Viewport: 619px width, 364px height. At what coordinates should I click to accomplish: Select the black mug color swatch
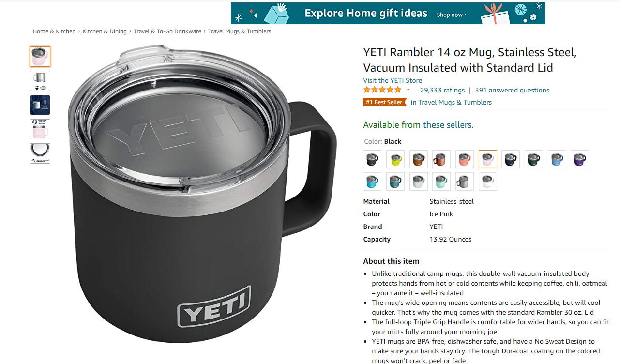coord(372,159)
